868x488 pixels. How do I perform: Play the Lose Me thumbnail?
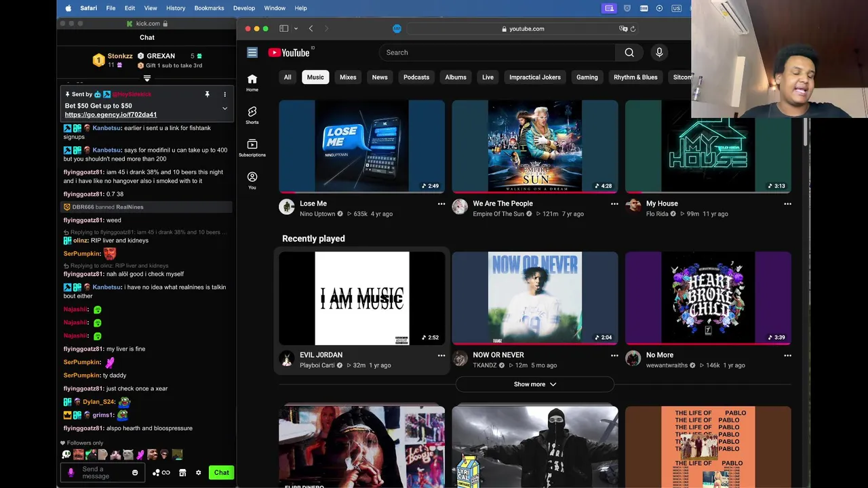tap(361, 146)
